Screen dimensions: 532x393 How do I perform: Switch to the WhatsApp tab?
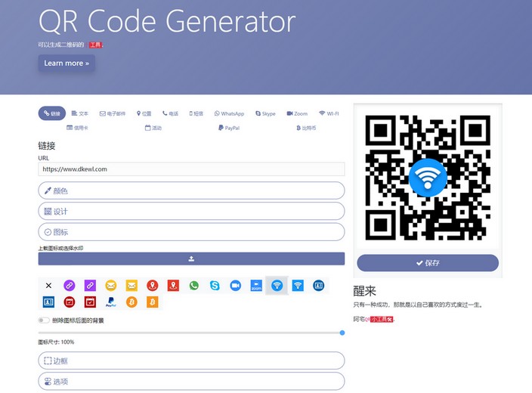coord(229,113)
